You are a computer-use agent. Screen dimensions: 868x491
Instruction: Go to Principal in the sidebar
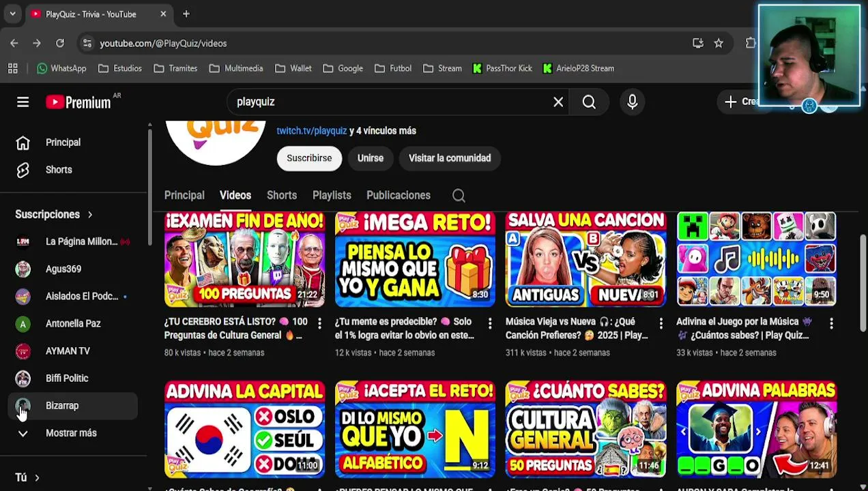[74, 143]
